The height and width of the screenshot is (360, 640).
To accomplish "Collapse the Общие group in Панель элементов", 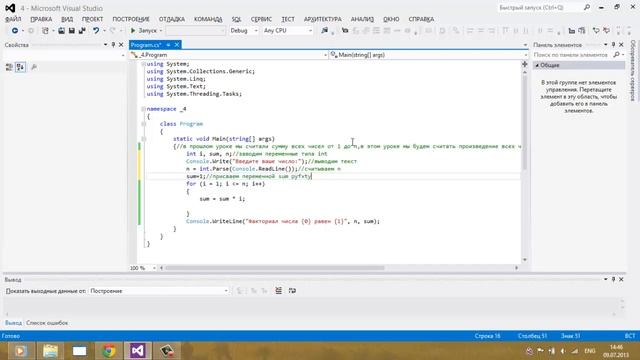I will pos(537,65).
